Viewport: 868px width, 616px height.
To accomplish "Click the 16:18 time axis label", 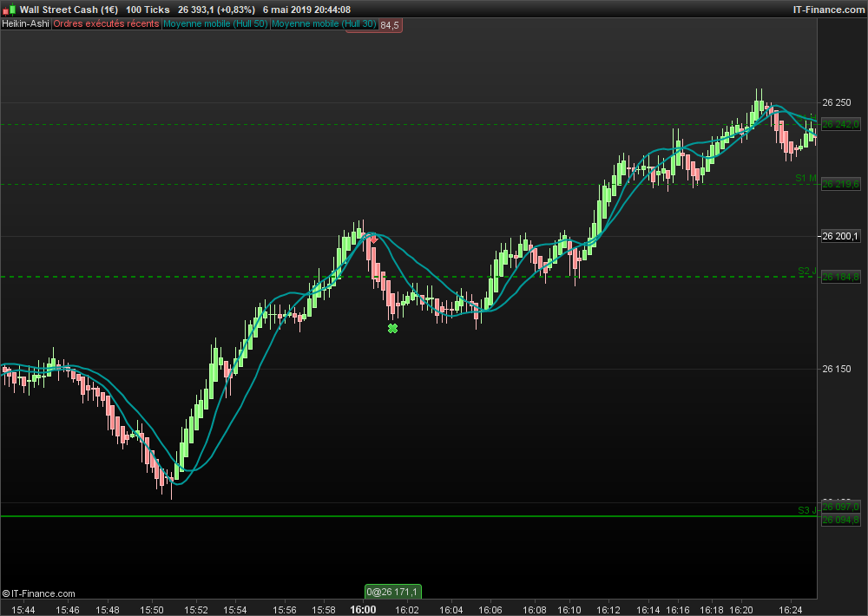I will coord(712,610).
